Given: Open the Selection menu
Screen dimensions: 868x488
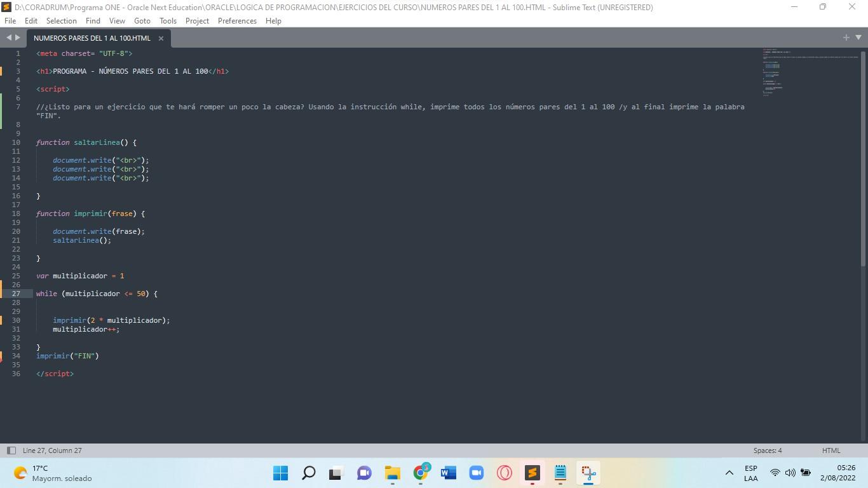Looking at the screenshot, I should [x=62, y=21].
